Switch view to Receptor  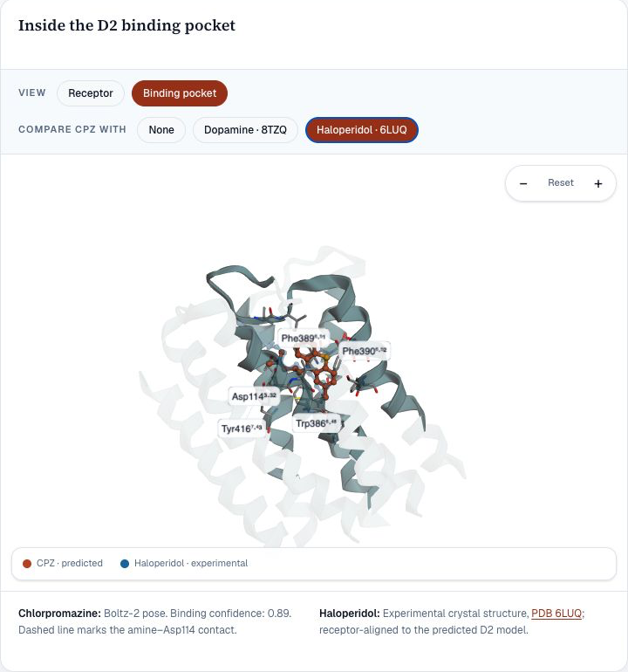pyautogui.click(x=91, y=93)
